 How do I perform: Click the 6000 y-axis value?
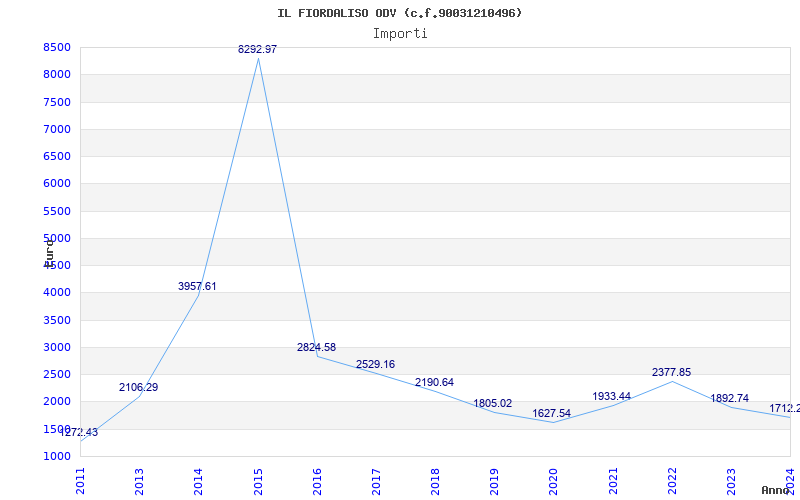pos(57,183)
